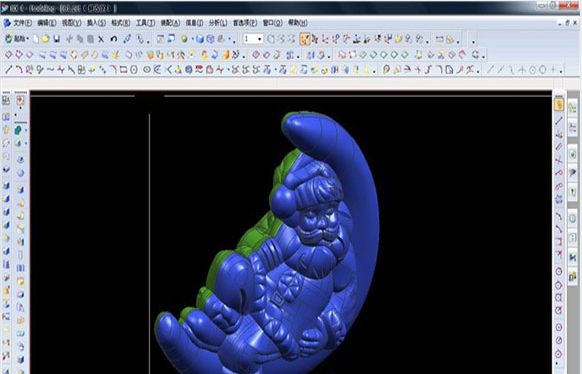Open the 分析(L) menu
The height and width of the screenshot is (374, 582).
tap(218, 23)
